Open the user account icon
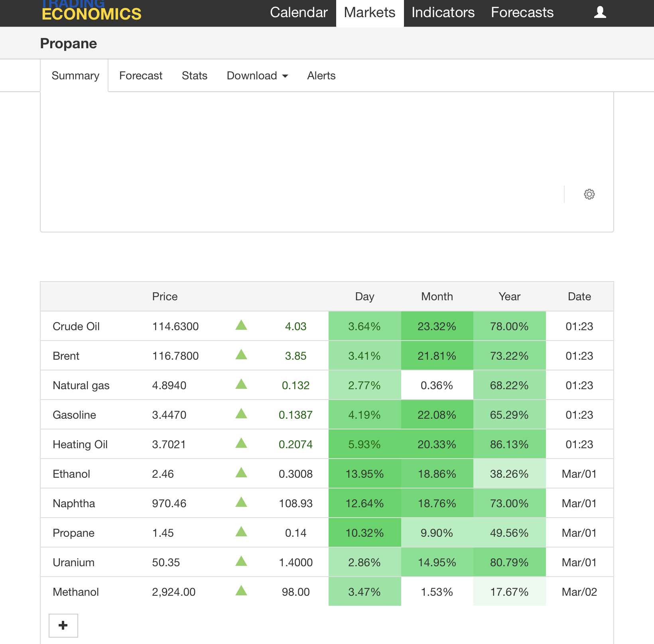 pyautogui.click(x=600, y=12)
